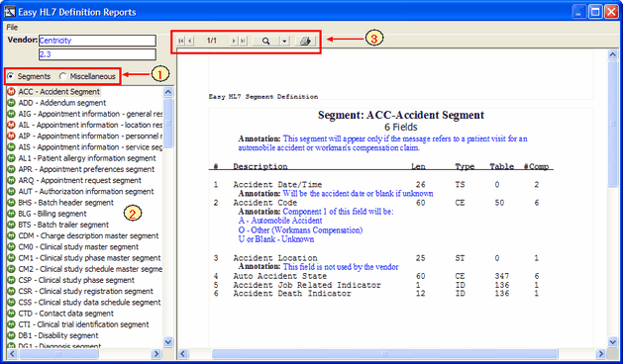Select the Segments radio button
This screenshot has width=623, height=364.
point(10,76)
